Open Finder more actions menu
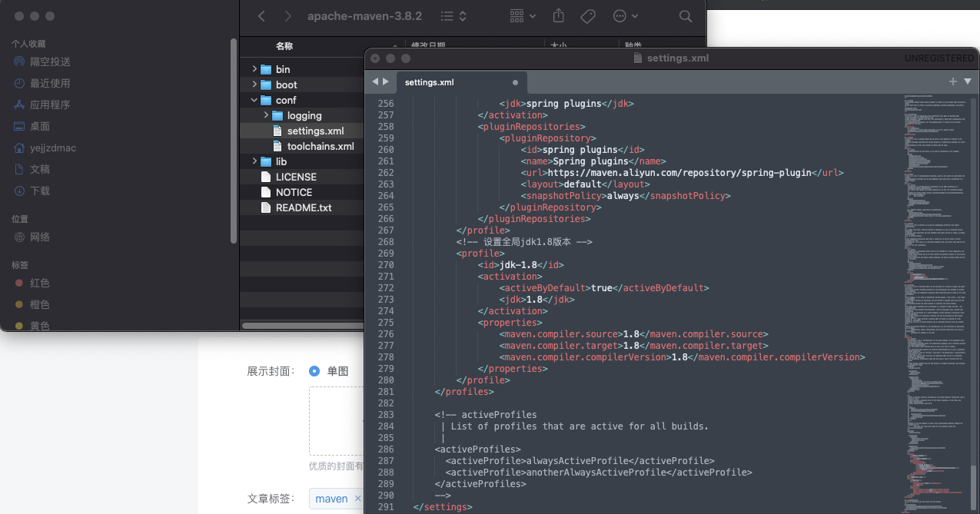 pos(626,16)
